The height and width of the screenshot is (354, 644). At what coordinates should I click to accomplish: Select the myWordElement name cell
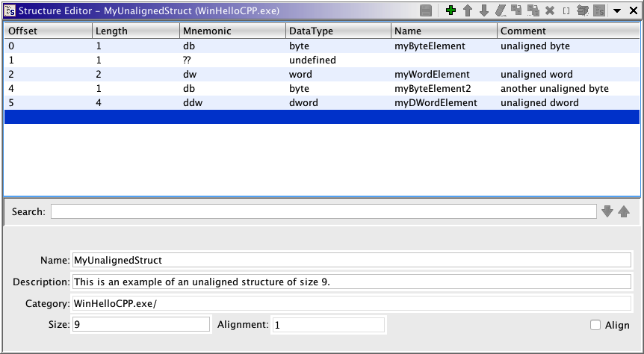coord(444,75)
